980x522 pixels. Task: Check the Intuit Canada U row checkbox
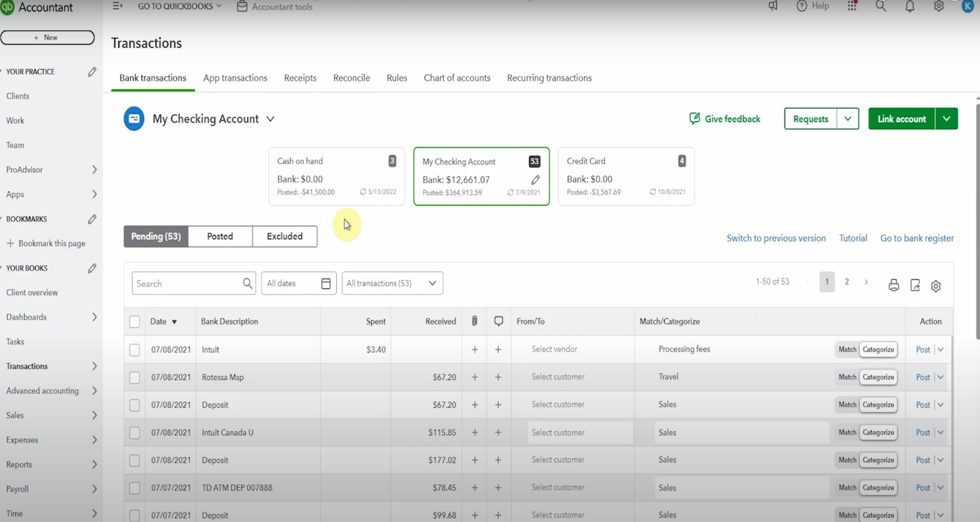click(x=135, y=433)
